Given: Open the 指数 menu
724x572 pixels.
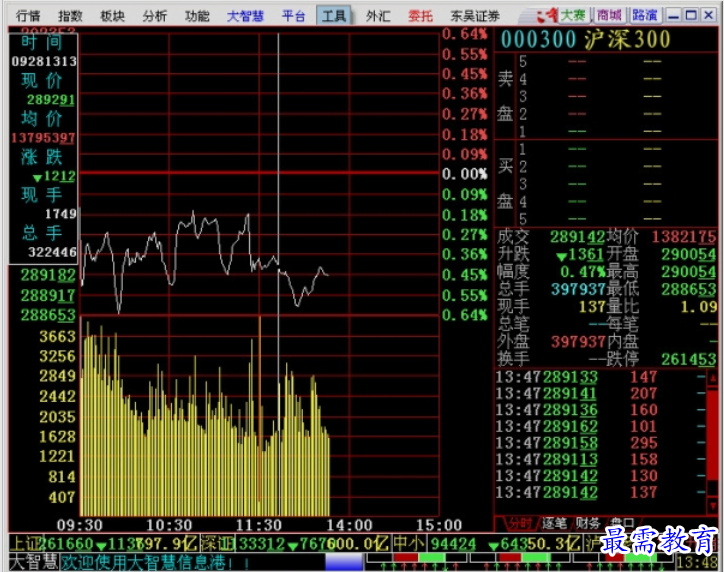Looking at the screenshot, I should (x=70, y=16).
